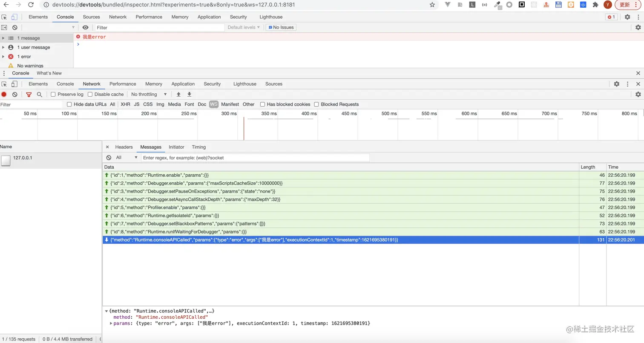Toggle the red network record button
This screenshot has height=343, width=644.
coord(4,95)
